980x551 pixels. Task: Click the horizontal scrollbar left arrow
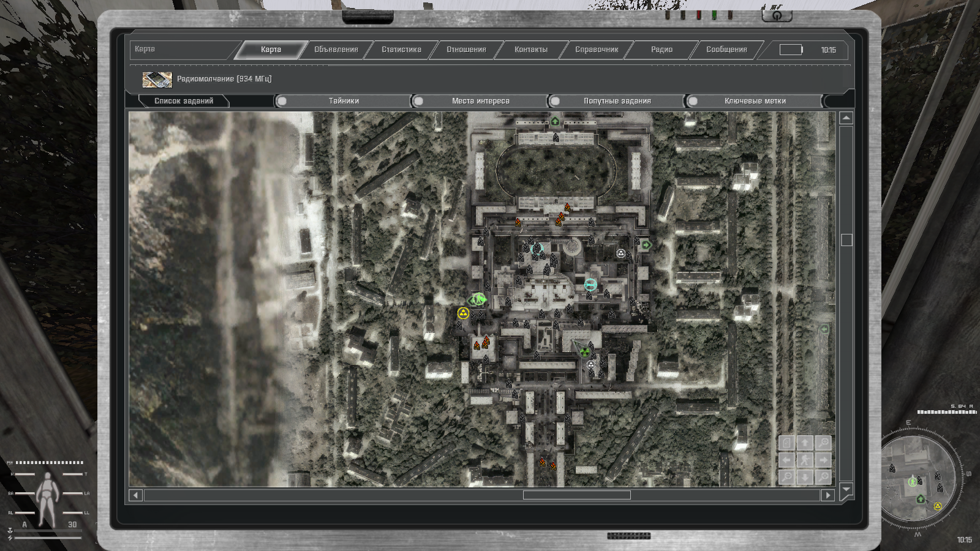pyautogui.click(x=136, y=495)
